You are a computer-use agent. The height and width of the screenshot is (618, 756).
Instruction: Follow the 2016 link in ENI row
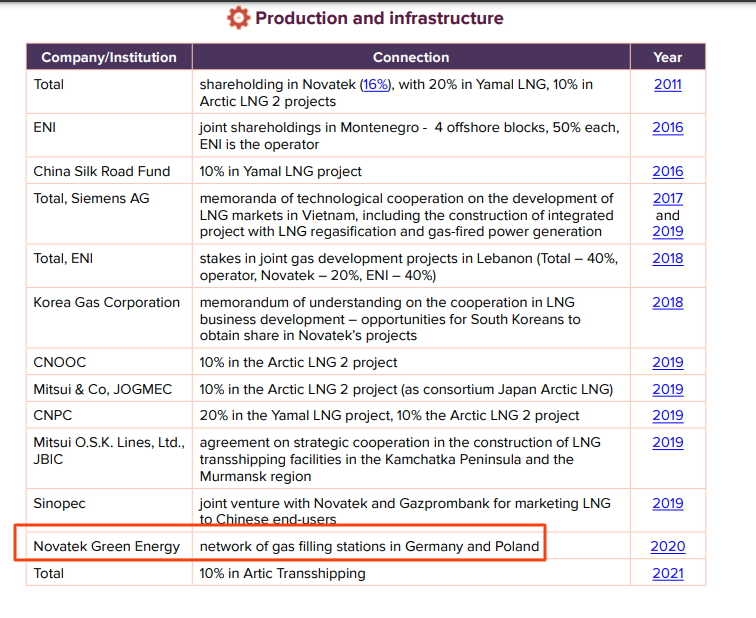click(x=668, y=127)
